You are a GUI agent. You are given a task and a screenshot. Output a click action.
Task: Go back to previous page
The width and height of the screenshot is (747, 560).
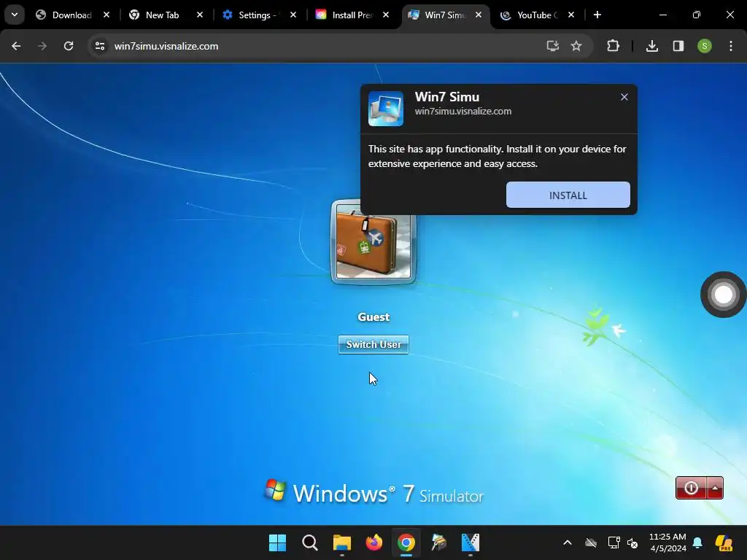pyautogui.click(x=16, y=46)
